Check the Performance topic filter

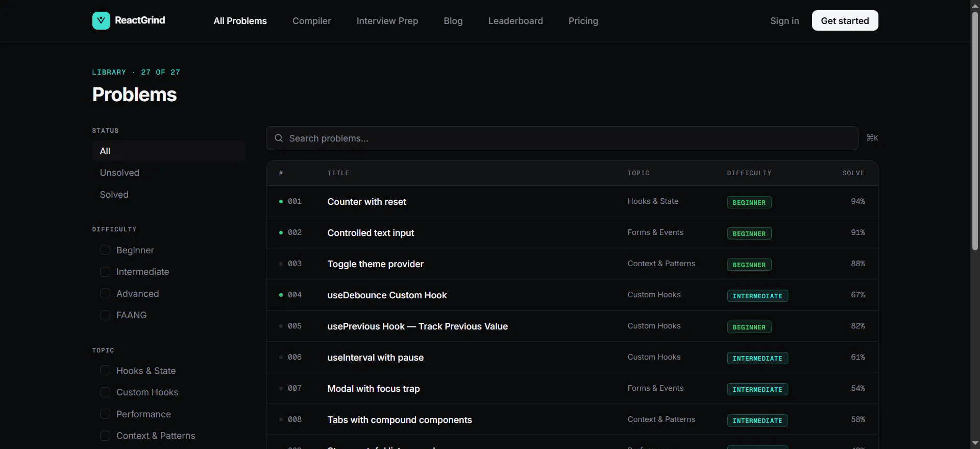coord(105,414)
